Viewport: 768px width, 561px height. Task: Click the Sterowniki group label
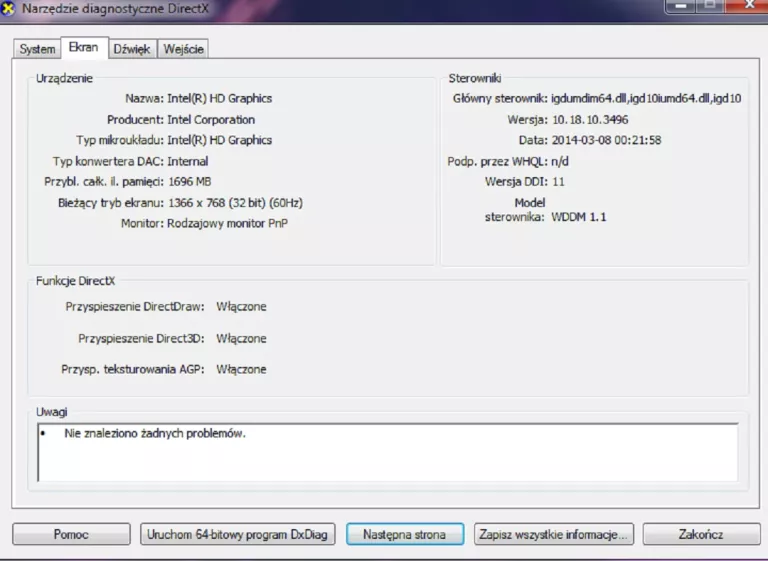pos(475,78)
